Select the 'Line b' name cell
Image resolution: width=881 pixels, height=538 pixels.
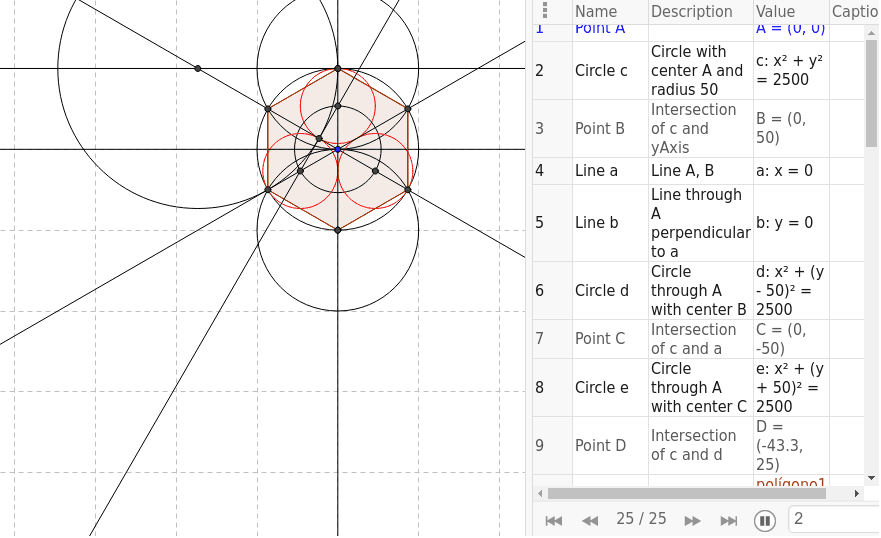pyautogui.click(x=610, y=223)
